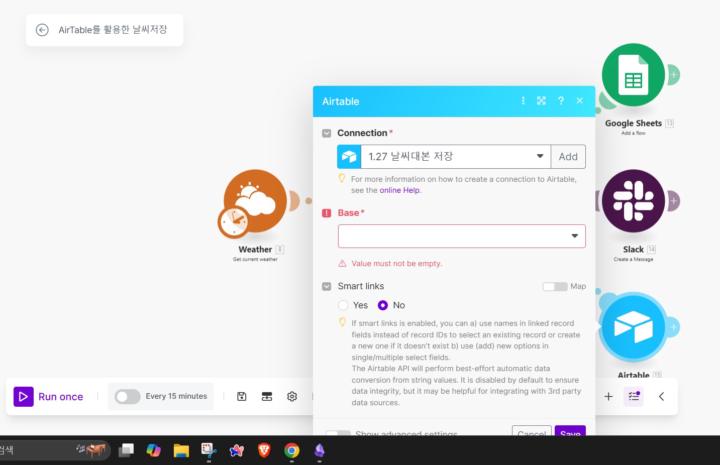The height and width of the screenshot is (465, 720).
Task: Select the Slack module
Action: (x=633, y=201)
